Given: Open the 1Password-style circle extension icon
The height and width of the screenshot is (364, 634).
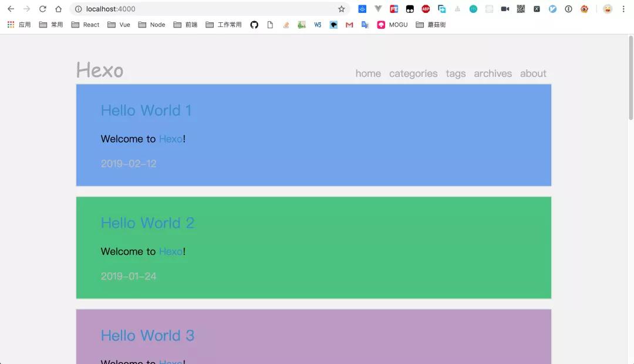Looking at the screenshot, I should pos(568,9).
